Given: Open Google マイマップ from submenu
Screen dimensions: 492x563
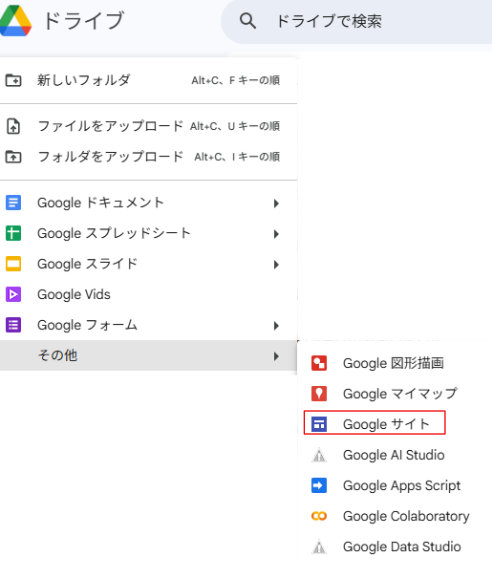Looking at the screenshot, I should (394, 394).
